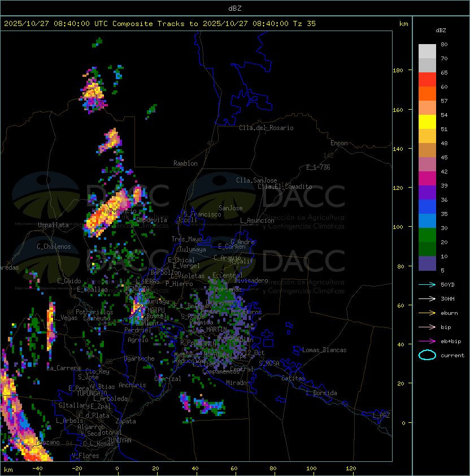Click the Lomas_Blancas map label
470x476 pixels.
pos(324,350)
